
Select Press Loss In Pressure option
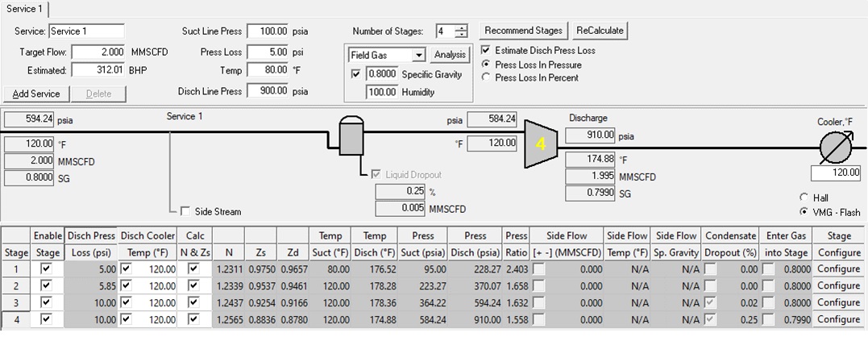[x=485, y=64]
